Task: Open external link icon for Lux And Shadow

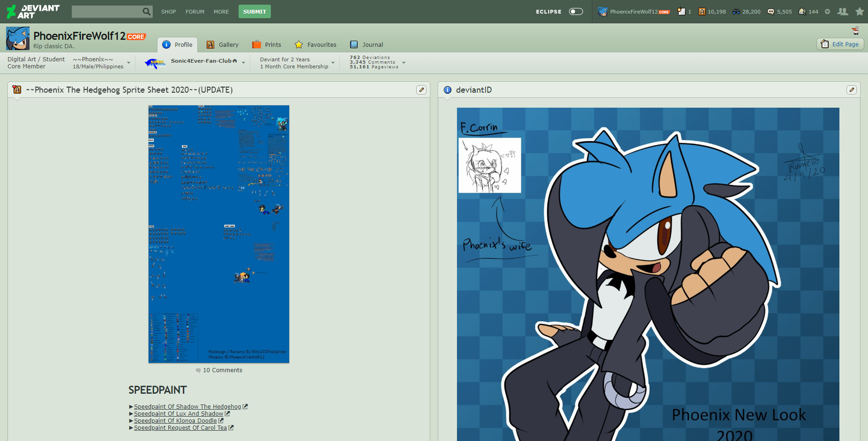Action: coord(227,414)
